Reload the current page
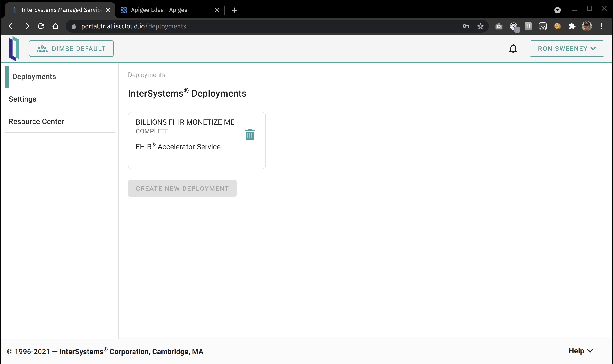The image size is (613, 364). click(x=41, y=26)
